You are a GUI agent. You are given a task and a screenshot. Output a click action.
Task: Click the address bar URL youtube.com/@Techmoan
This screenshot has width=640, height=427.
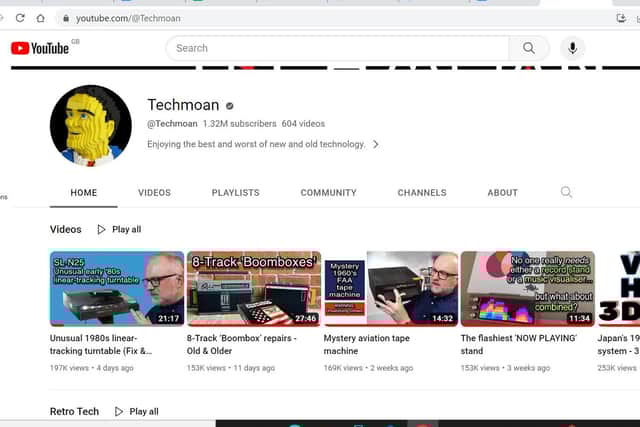[128, 18]
